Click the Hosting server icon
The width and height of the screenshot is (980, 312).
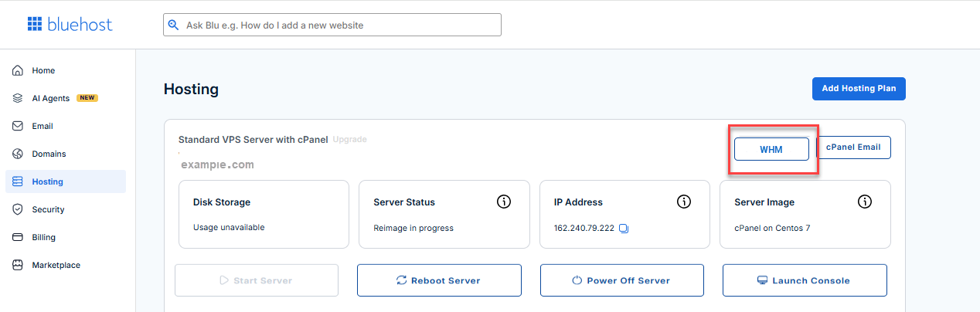tap(18, 181)
